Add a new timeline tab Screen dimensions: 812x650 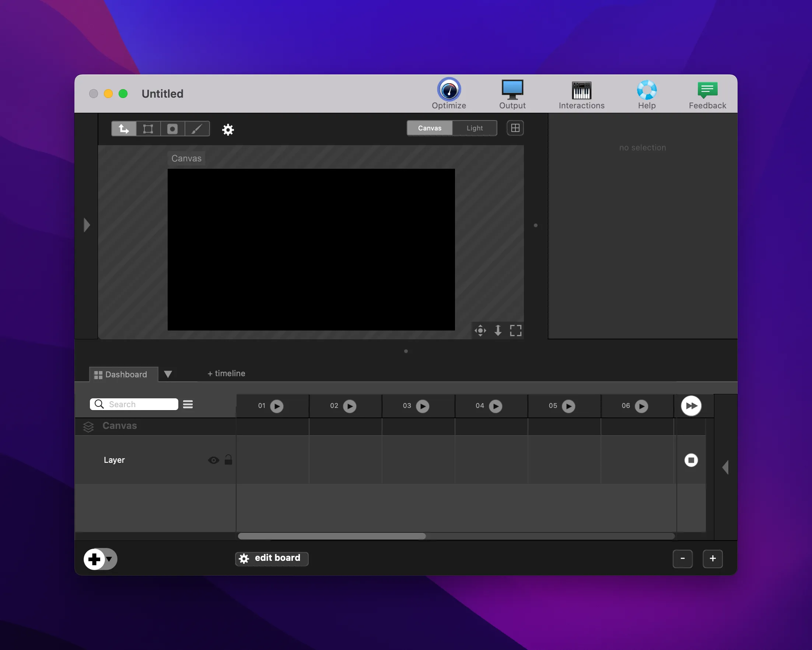(x=226, y=373)
